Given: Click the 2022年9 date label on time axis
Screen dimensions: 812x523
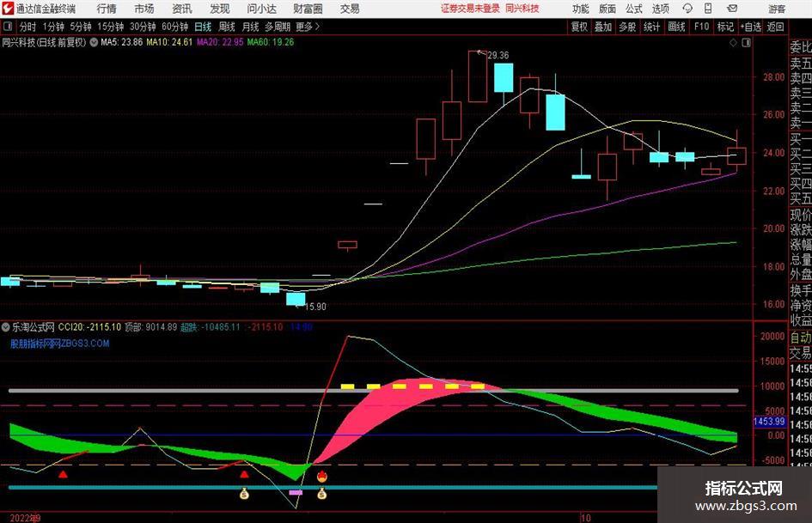Looking at the screenshot, I should tap(25, 518).
